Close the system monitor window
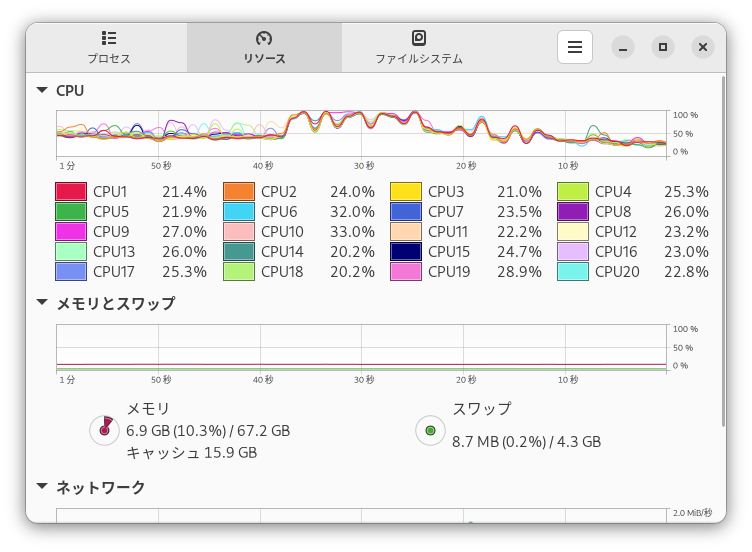 [703, 47]
